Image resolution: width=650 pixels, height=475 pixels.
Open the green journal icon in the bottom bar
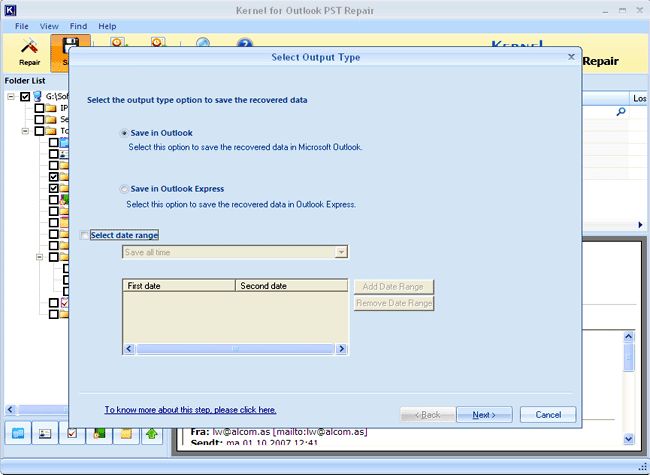click(x=99, y=434)
